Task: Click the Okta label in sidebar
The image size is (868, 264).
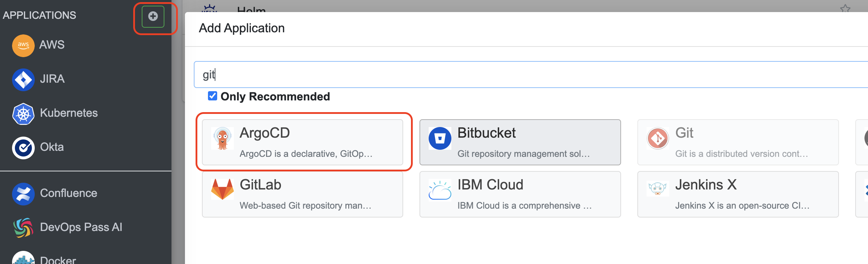Action: click(52, 147)
